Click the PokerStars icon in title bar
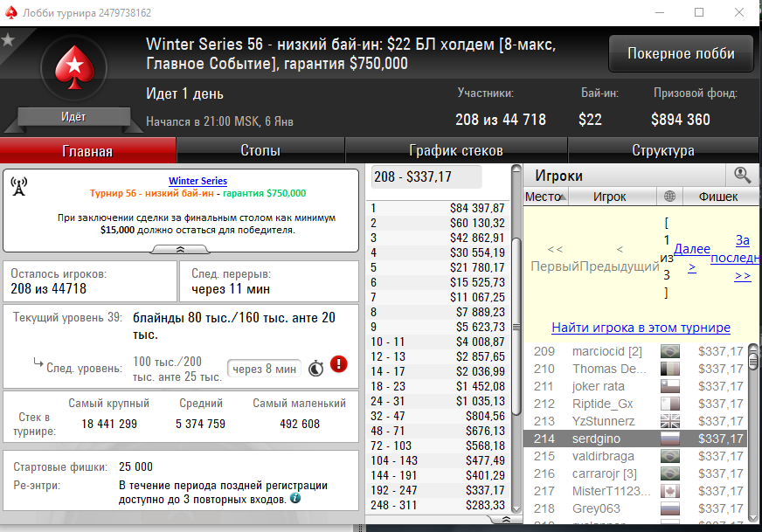The width and height of the screenshot is (762, 532). click(x=10, y=12)
